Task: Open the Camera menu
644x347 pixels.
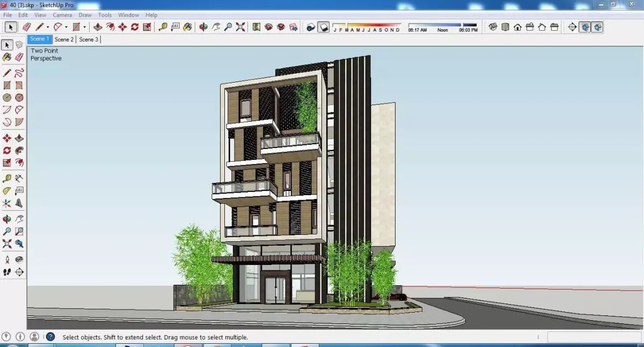Action: point(62,15)
